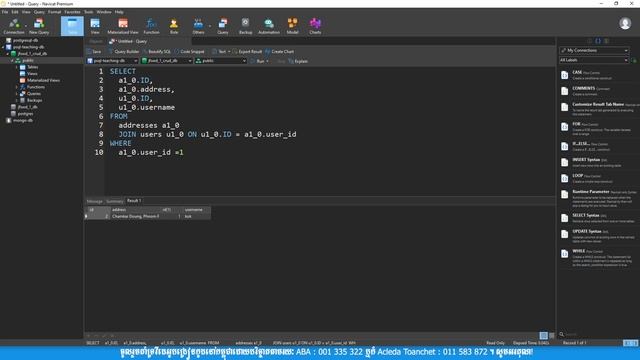Viewport: 640px width, 360px height.
Task: Toggle the code snippet braces pane icon
Action: 598,41
